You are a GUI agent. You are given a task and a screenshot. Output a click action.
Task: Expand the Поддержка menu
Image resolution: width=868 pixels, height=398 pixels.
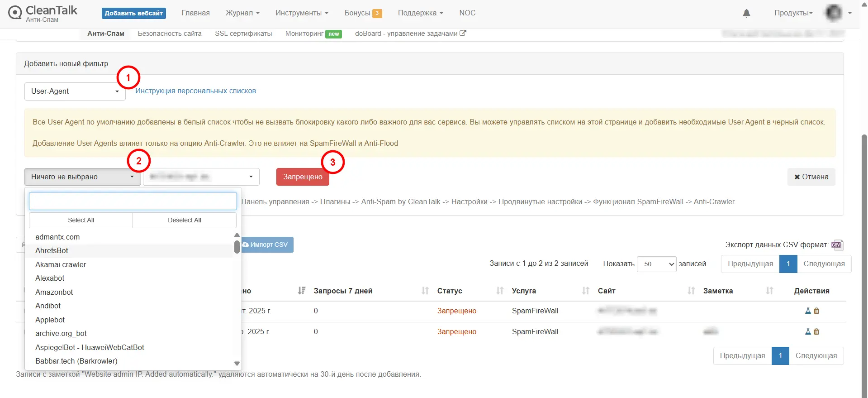click(x=420, y=13)
